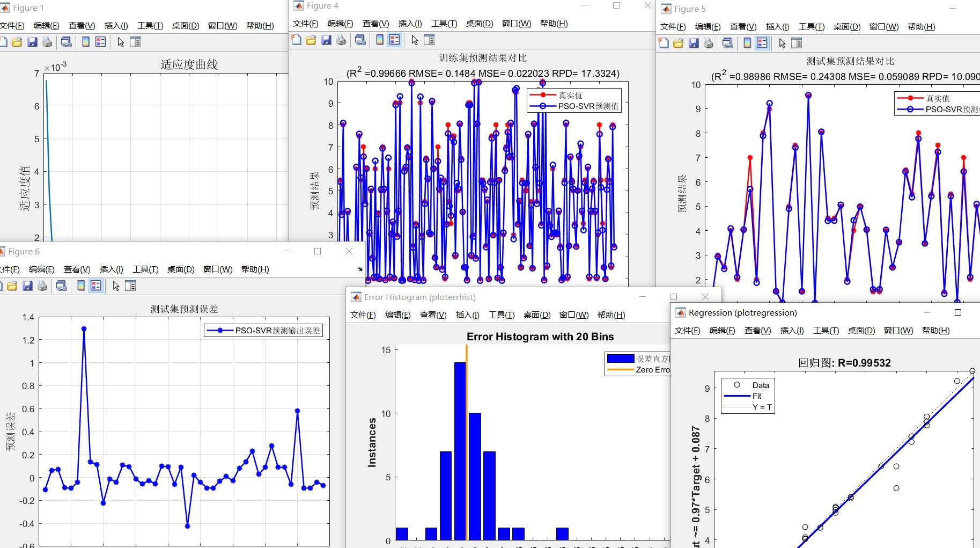Open 窗口(W) menu in Figure 5

(x=884, y=26)
